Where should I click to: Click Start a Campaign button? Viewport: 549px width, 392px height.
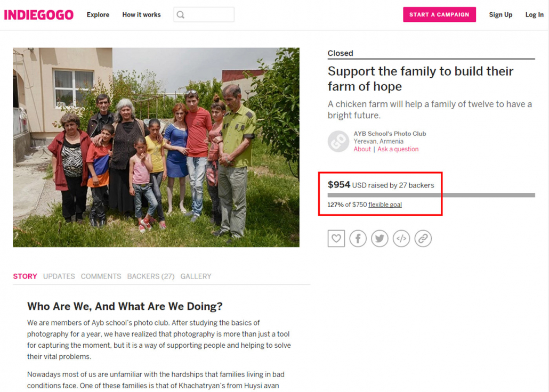click(439, 15)
